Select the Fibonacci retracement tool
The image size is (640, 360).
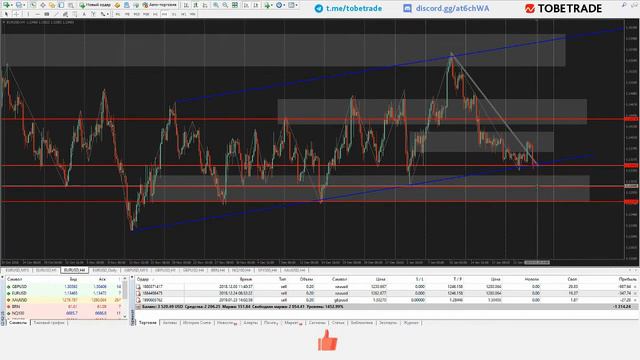[75, 14]
